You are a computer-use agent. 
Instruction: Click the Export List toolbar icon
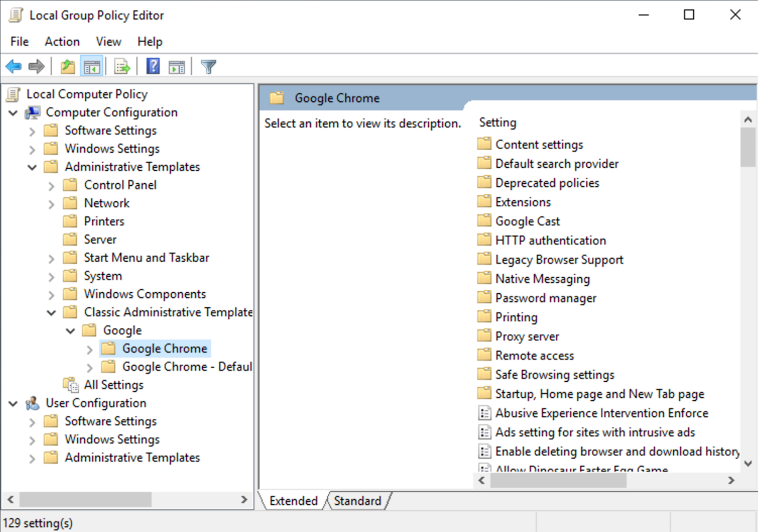click(x=122, y=67)
